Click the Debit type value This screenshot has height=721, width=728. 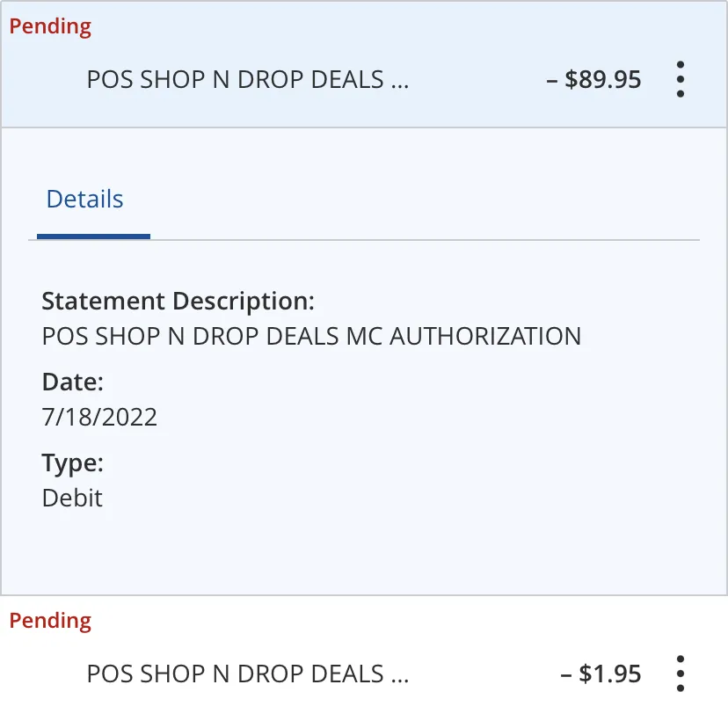(72, 499)
